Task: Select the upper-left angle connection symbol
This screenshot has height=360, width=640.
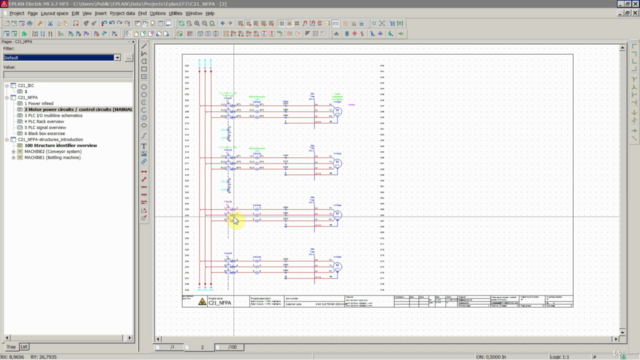Action: 634,46
